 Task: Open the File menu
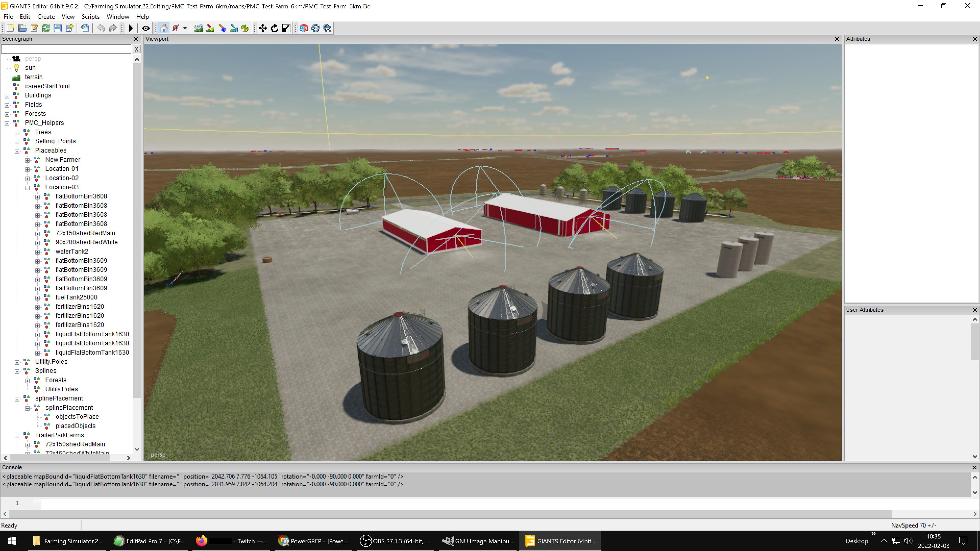pyautogui.click(x=8, y=17)
